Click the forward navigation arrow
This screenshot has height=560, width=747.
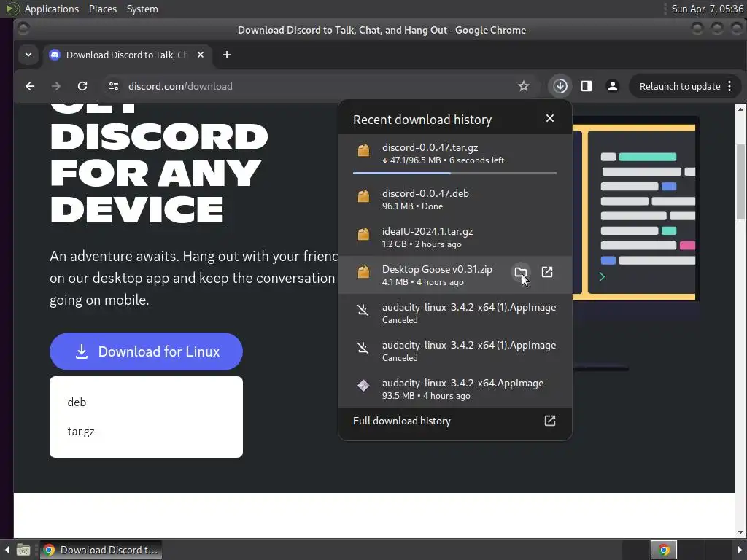pos(55,86)
